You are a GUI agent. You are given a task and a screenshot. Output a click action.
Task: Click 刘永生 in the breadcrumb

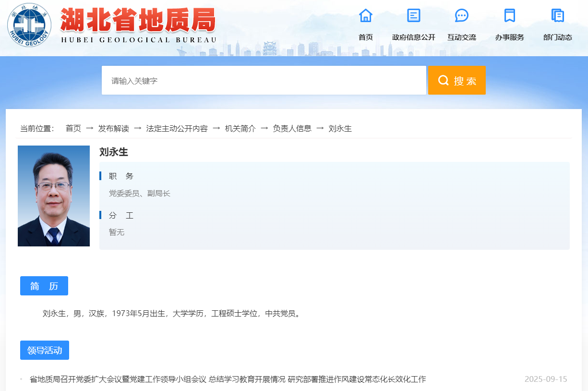(x=340, y=128)
